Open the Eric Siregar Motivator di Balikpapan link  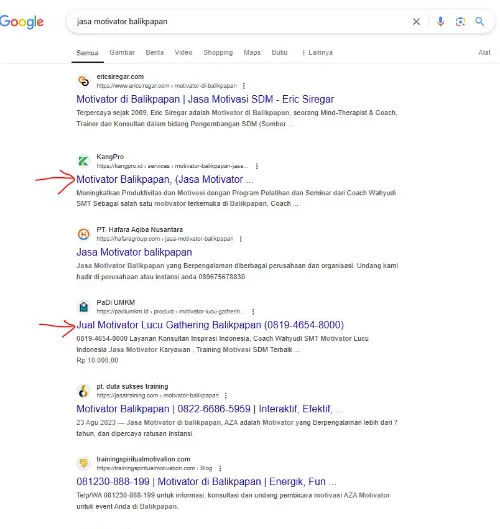tap(205, 99)
